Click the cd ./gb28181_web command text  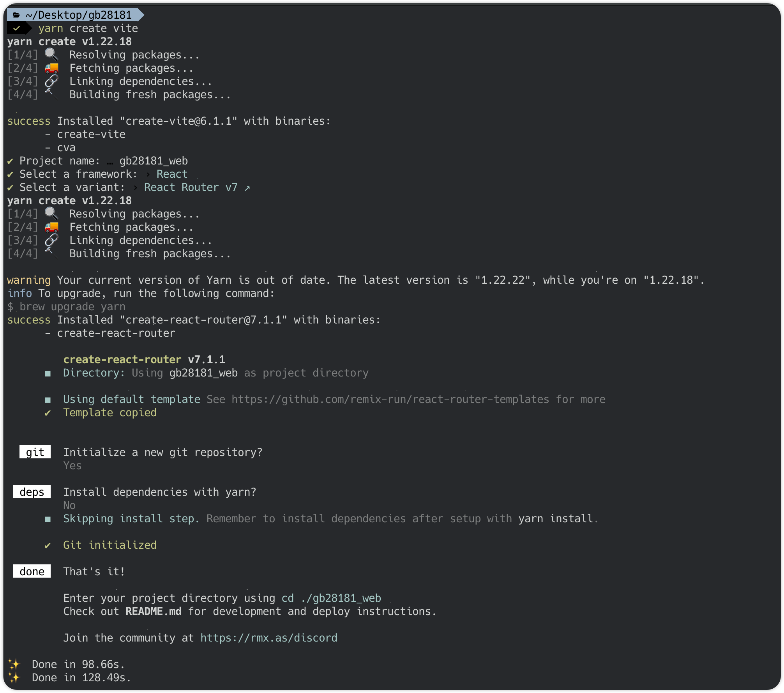pyautogui.click(x=331, y=598)
